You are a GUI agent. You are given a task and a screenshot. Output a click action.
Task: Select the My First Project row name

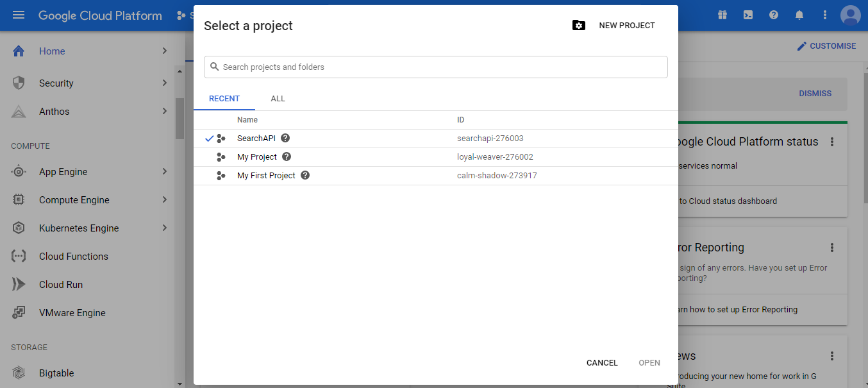coord(266,176)
